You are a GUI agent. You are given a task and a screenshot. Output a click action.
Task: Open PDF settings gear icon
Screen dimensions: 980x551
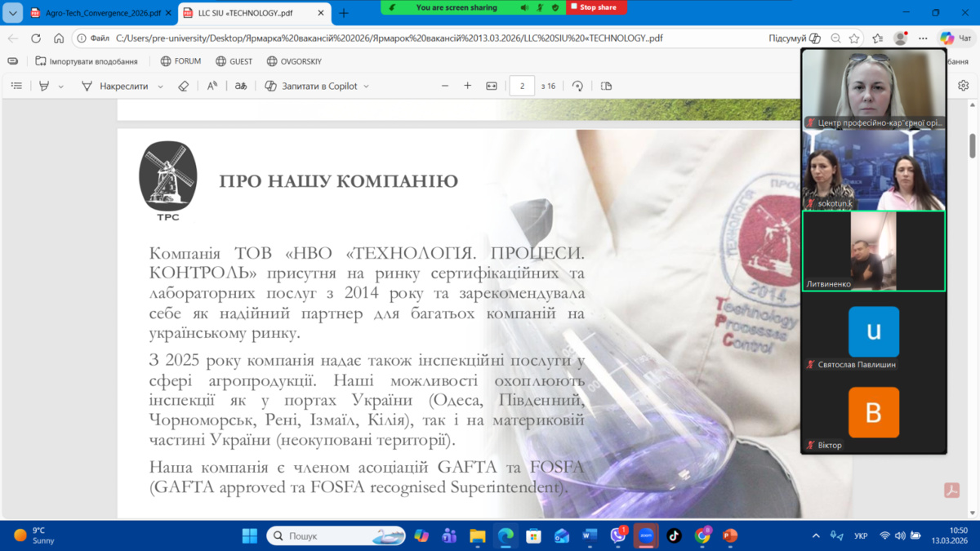(963, 86)
